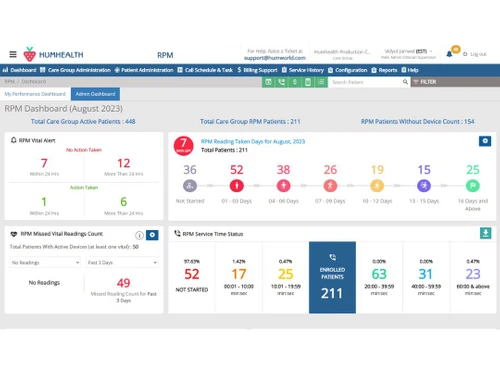
Task: Open the No Readings dropdown
Action: (x=45, y=263)
